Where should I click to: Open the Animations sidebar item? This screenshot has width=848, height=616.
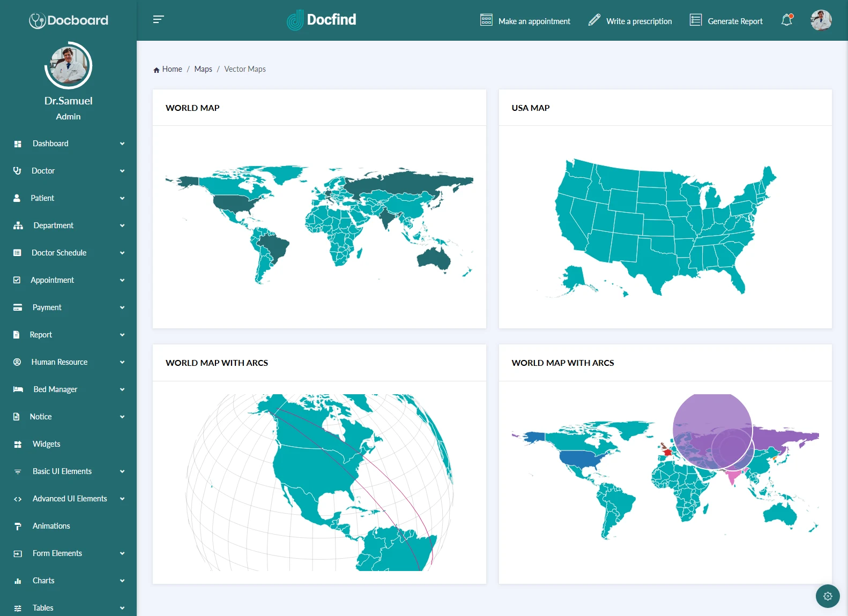tap(51, 526)
